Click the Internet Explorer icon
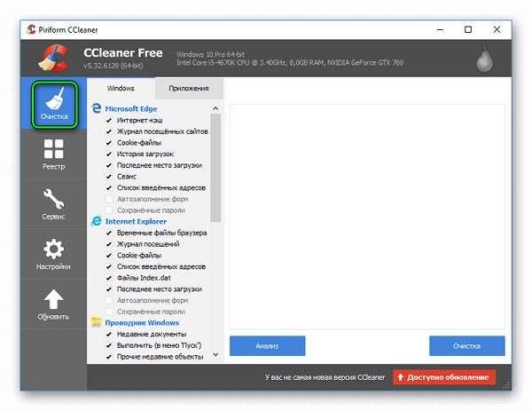The height and width of the screenshot is (411, 532). click(97, 221)
